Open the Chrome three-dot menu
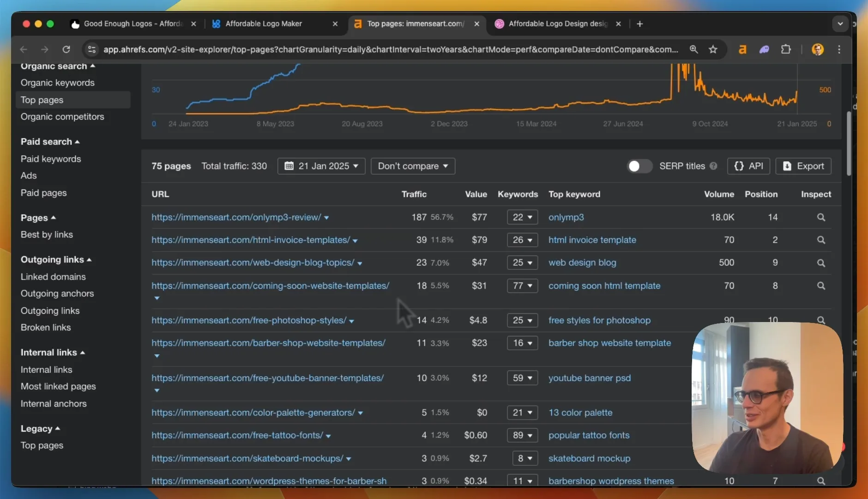868x499 pixels. click(x=839, y=49)
